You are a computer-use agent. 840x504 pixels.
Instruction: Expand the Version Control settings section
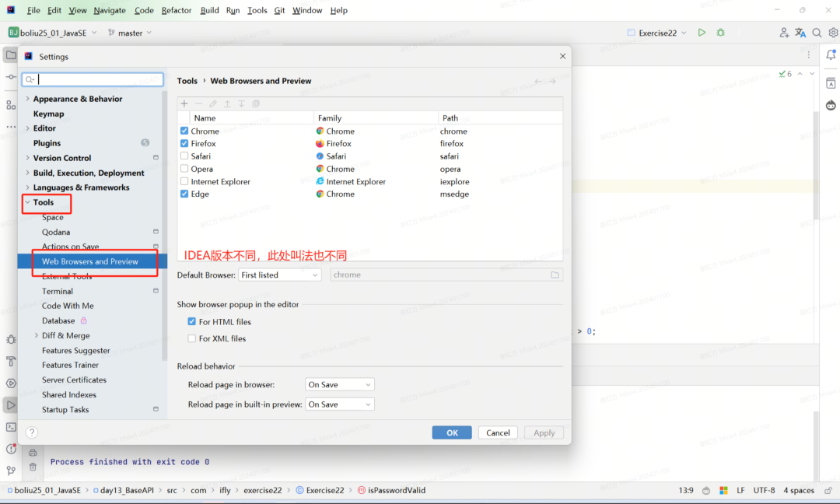click(x=27, y=158)
